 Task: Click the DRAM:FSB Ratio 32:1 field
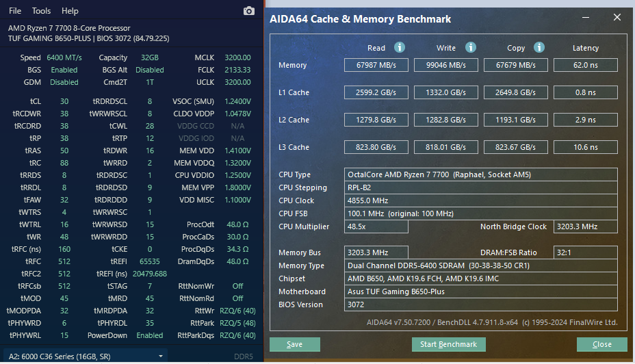(586, 252)
